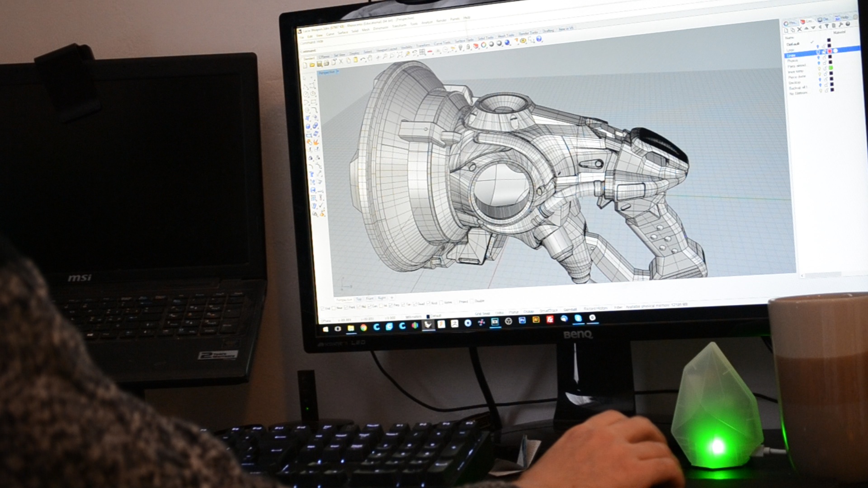Open Google Chrome from the taskbar

point(363,328)
